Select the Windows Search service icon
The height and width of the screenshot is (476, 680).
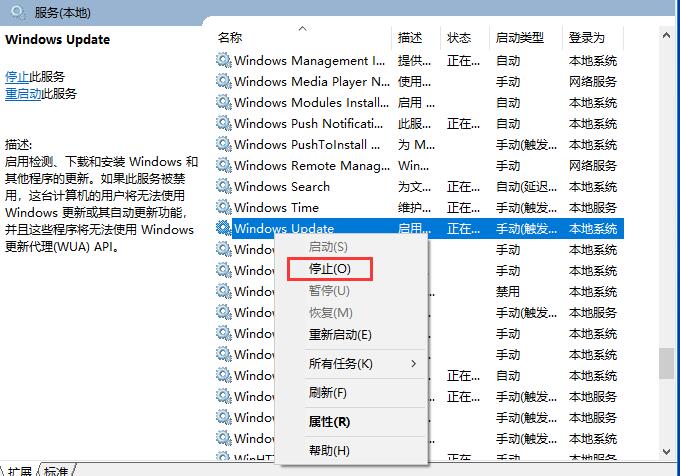coord(223,186)
